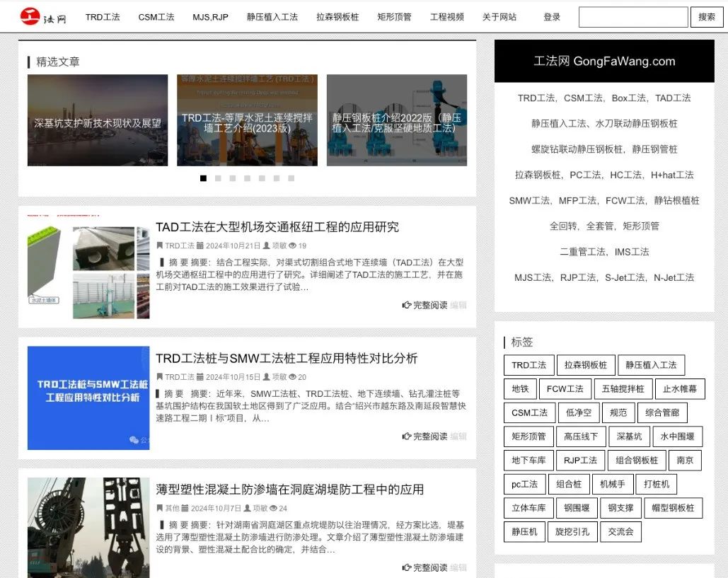Click 编辑 on the TAD工法 article
The image size is (728, 578).
coord(458,305)
